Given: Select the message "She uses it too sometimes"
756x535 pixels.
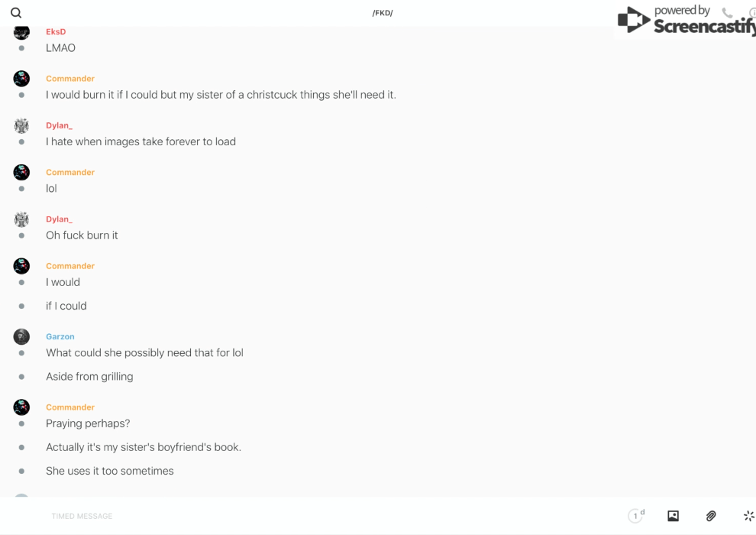Looking at the screenshot, I should [110, 471].
